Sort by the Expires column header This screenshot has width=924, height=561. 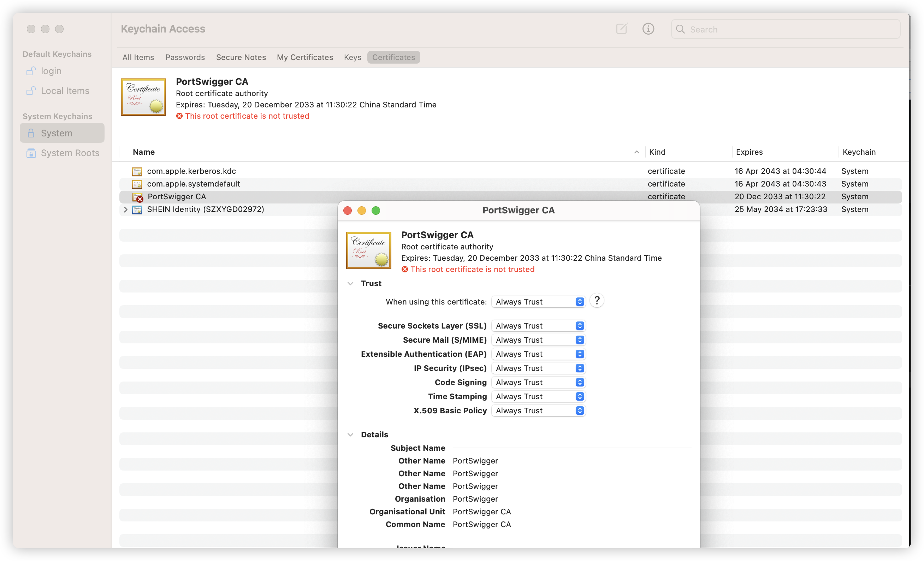coord(749,152)
